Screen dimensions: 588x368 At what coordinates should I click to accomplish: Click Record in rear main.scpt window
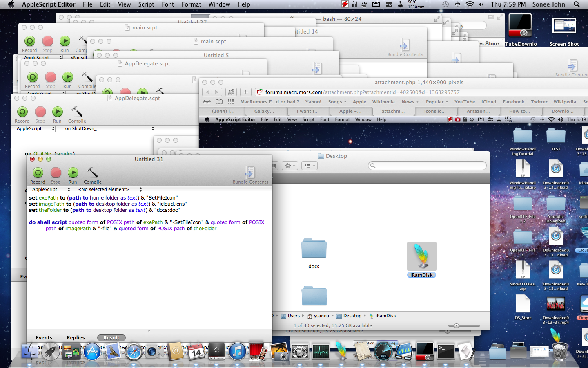pyautogui.click(x=29, y=44)
